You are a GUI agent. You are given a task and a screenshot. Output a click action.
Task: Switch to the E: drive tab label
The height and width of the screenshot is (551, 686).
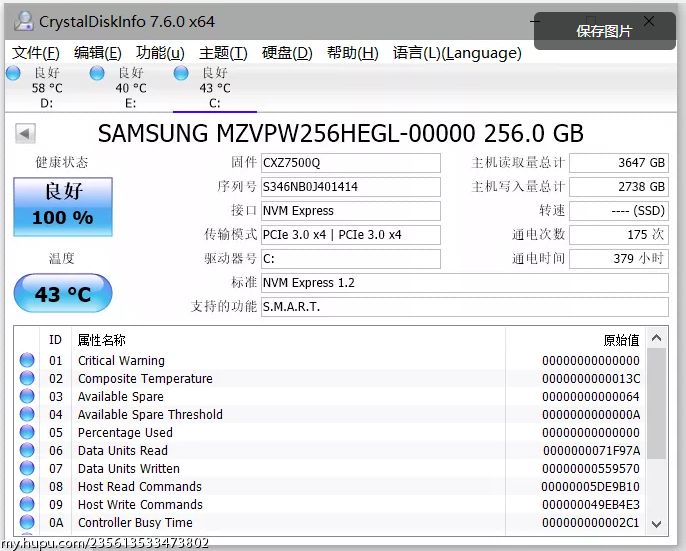130,103
